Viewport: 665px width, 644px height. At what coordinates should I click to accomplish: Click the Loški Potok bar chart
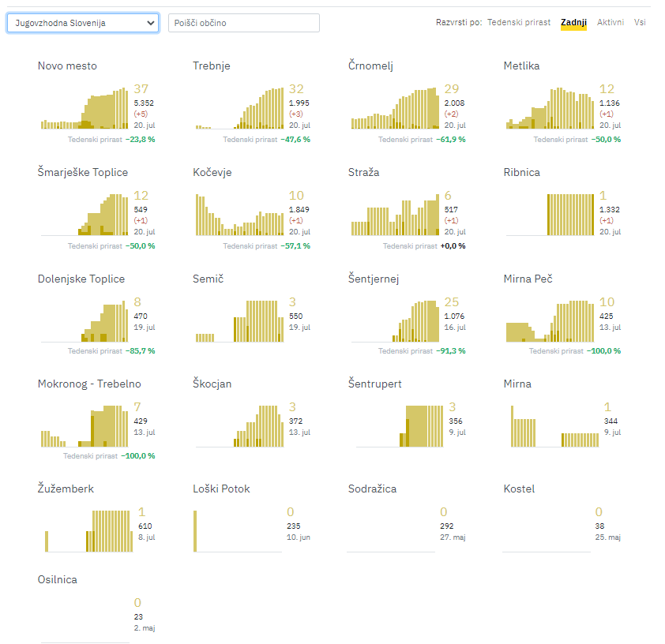238,531
